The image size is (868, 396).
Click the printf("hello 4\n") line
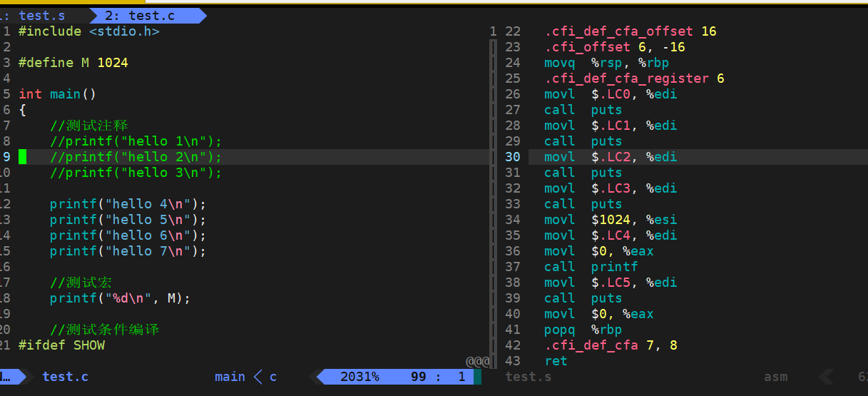(x=128, y=204)
